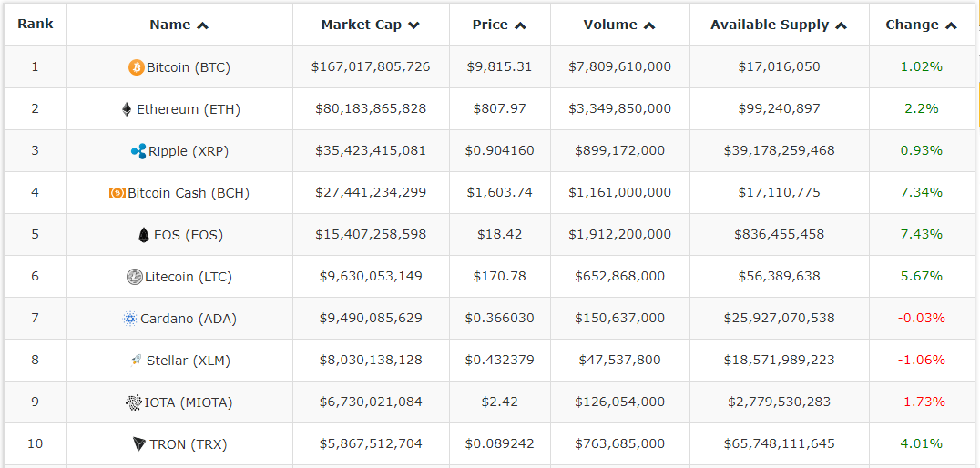Viewport: 980px width, 468px height.
Task: Click the Ethereum diamond logo icon
Action: (x=127, y=109)
